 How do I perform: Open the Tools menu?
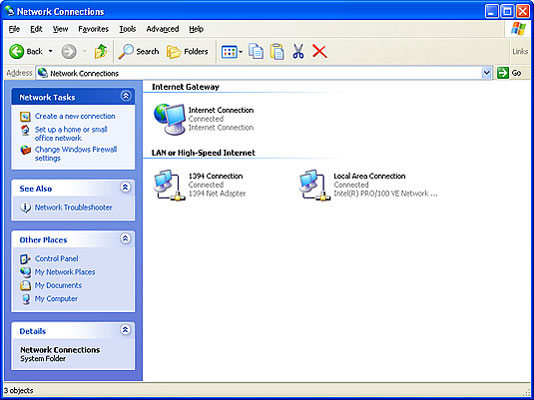[128, 29]
